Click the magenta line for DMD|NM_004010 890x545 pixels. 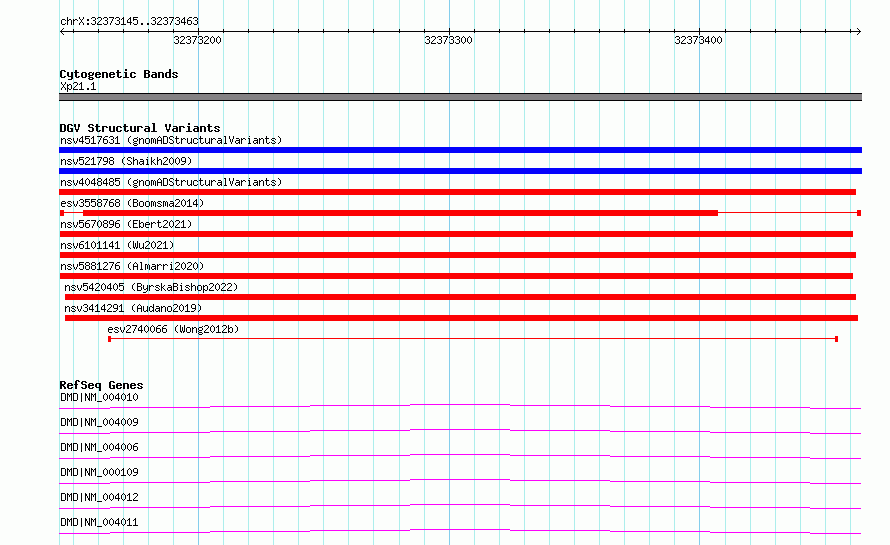pos(460,405)
